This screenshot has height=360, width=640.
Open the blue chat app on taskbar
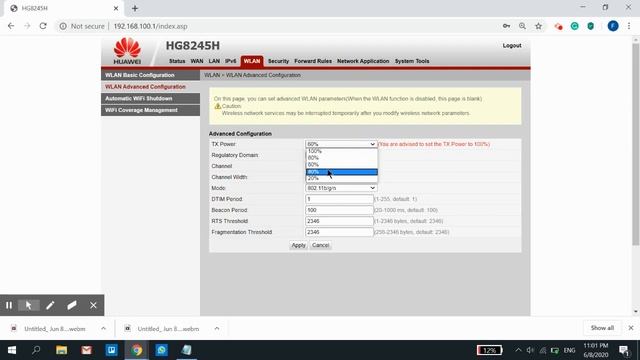pos(162,350)
